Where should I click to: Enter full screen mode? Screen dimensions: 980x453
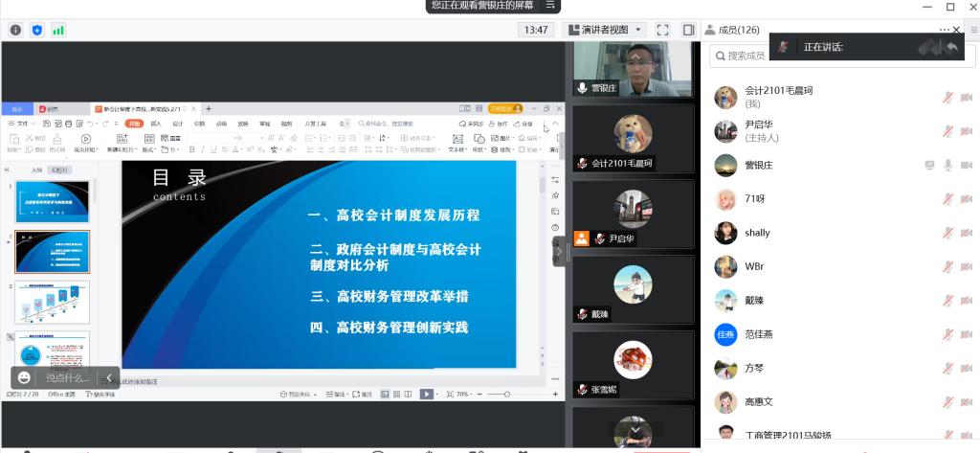663,30
